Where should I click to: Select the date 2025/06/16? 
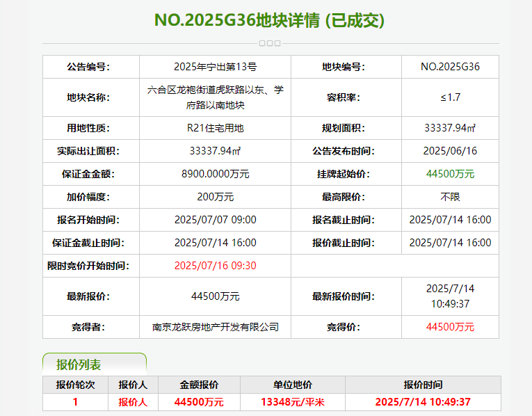[450, 151]
